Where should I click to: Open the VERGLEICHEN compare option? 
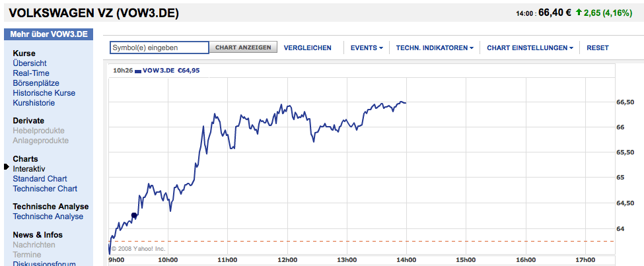308,48
